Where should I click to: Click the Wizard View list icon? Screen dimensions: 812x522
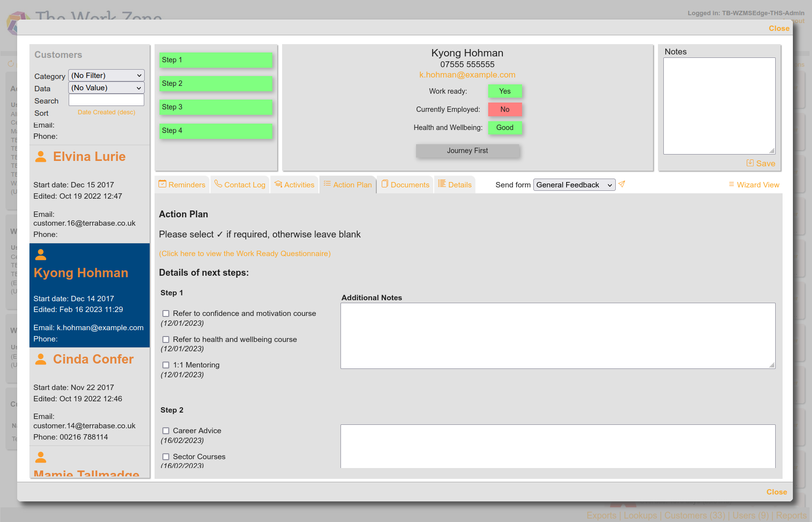point(731,184)
